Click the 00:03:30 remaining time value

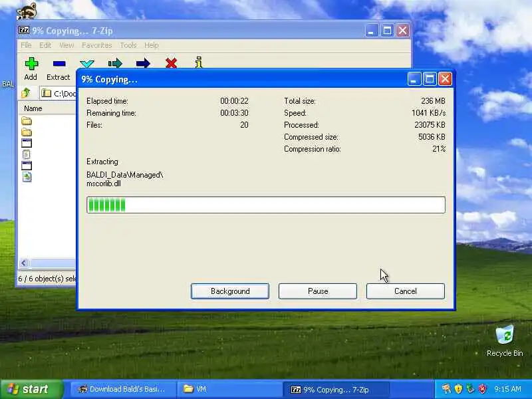click(234, 113)
